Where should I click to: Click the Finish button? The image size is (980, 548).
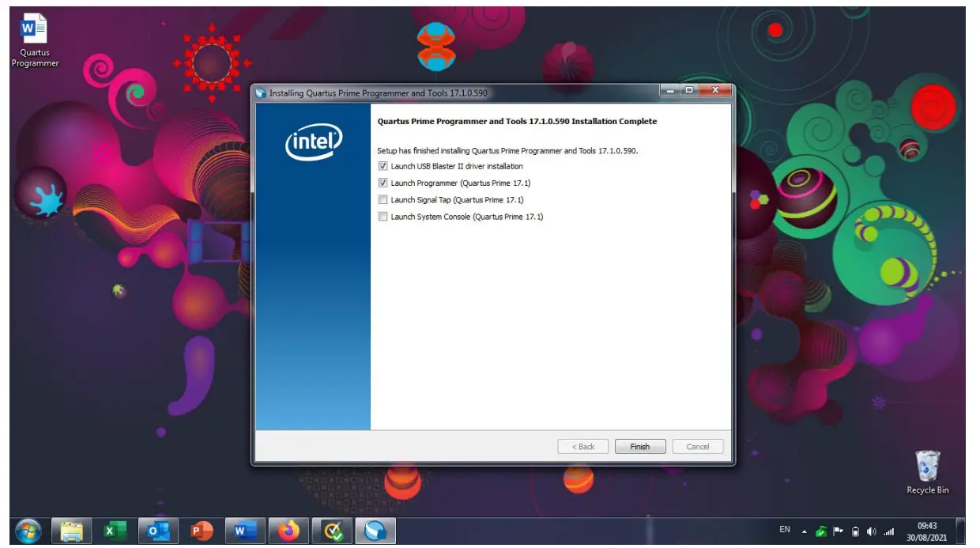click(x=640, y=447)
